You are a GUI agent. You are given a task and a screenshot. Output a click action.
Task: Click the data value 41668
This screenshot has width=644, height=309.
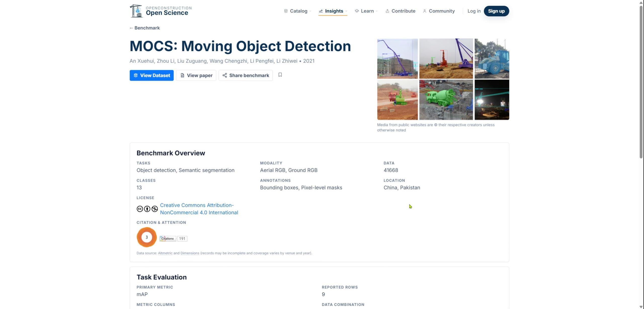pyautogui.click(x=391, y=170)
